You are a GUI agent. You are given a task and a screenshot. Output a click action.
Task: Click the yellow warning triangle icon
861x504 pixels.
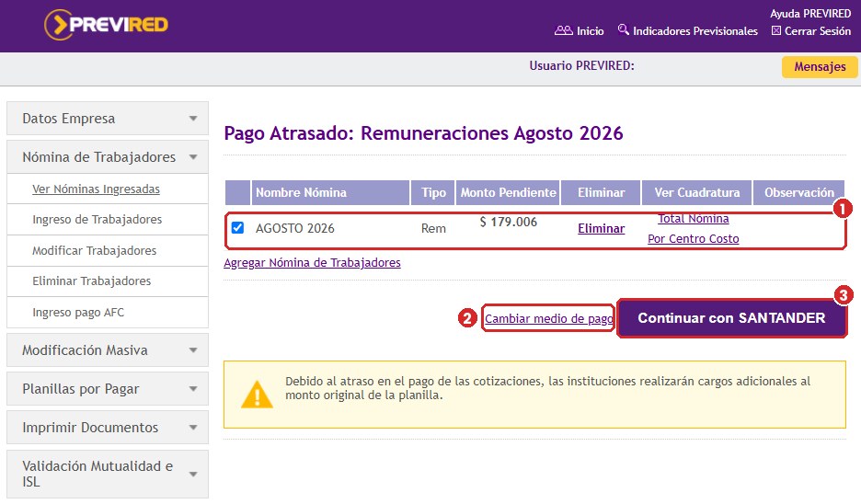257,395
